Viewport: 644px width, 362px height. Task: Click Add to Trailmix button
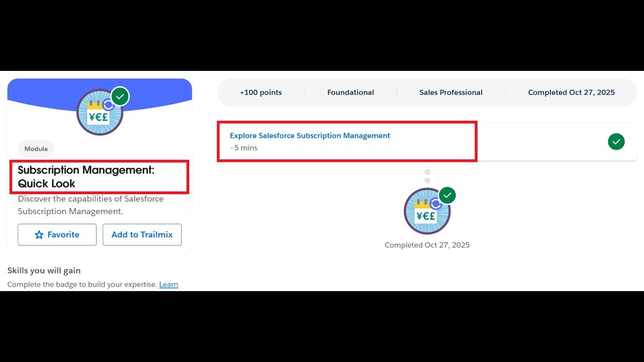142,235
